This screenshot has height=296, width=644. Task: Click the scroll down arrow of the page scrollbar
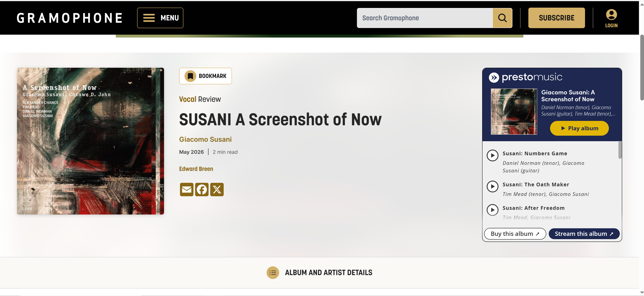point(642,293)
